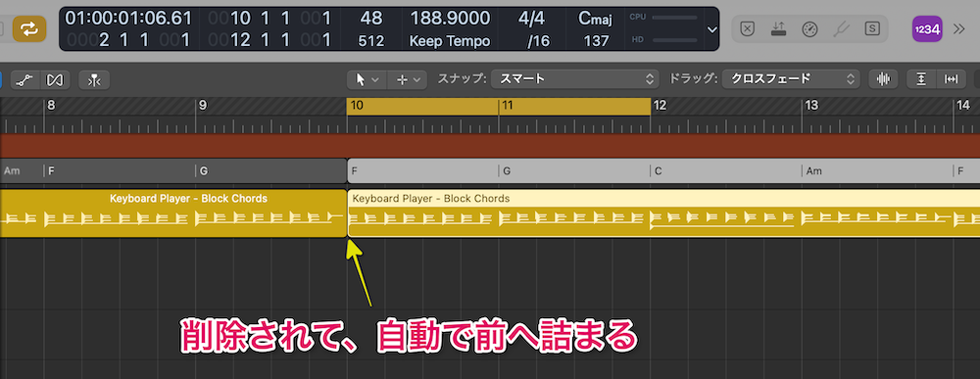
Task: Select the C chord at bar 12
Action: [725, 170]
